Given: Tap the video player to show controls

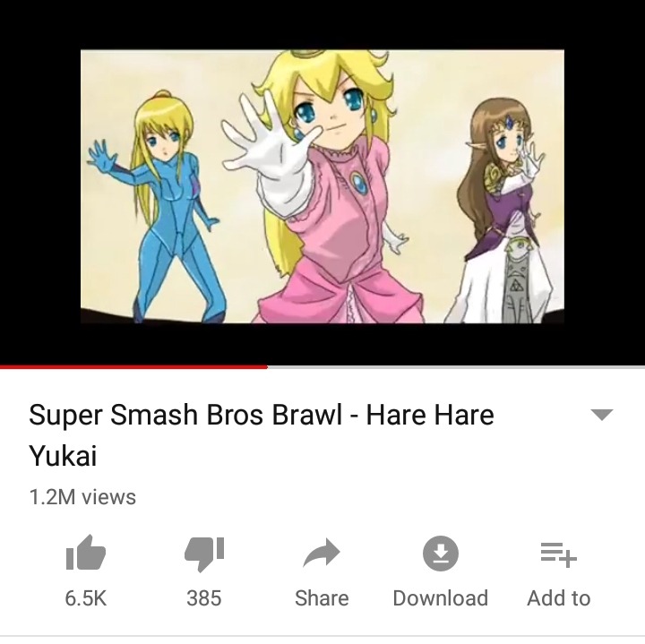Looking at the screenshot, I should [322, 182].
